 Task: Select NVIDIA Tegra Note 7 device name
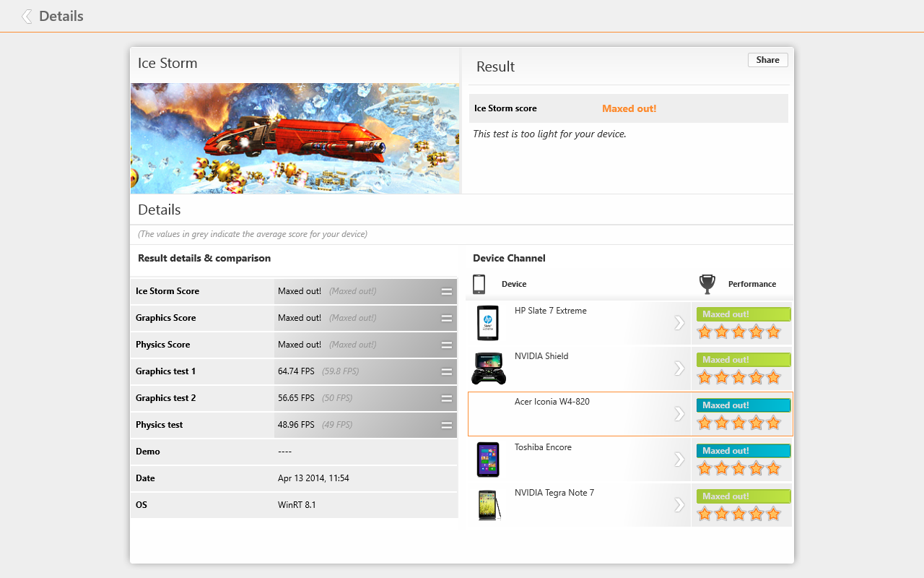tap(554, 493)
